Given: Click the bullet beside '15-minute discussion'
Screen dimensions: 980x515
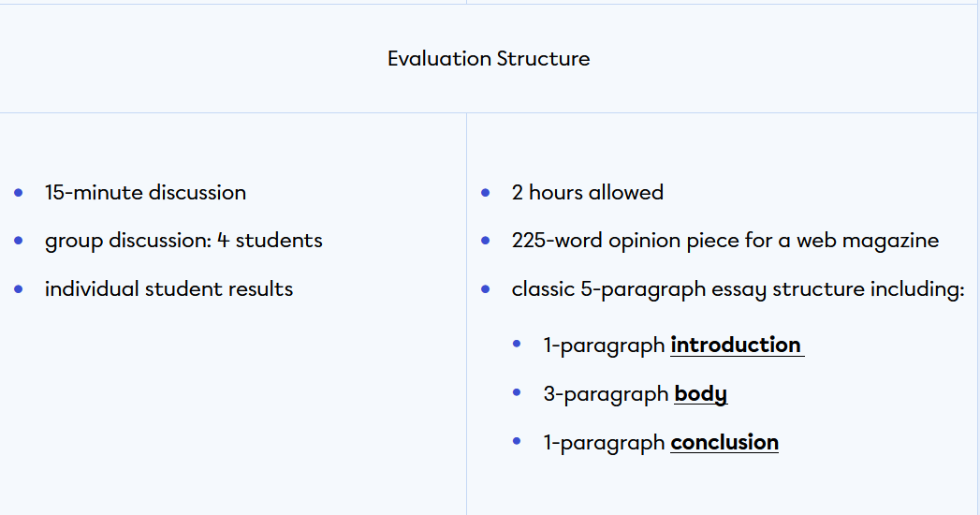Looking at the screenshot, I should pyautogui.click(x=19, y=193).
